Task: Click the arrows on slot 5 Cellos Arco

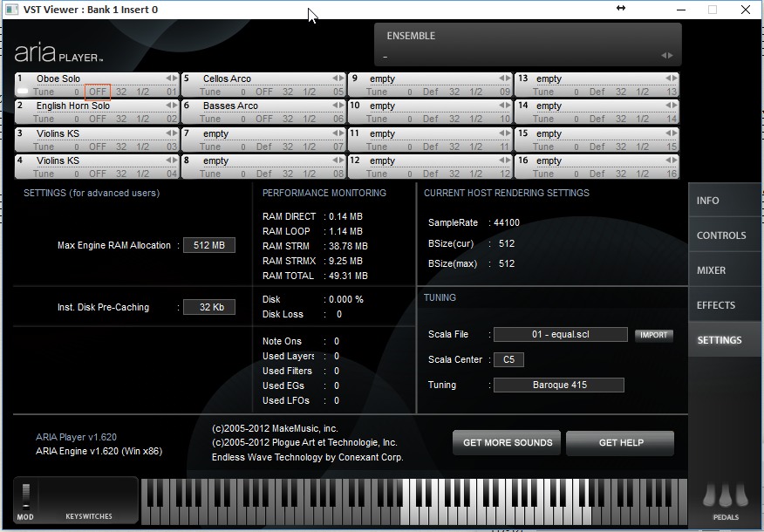Action: (338, 78)
